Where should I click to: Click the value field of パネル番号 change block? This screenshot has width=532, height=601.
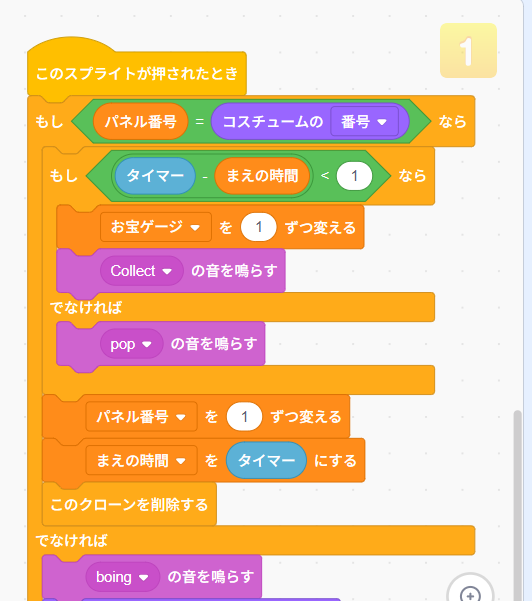pos(244,416)
